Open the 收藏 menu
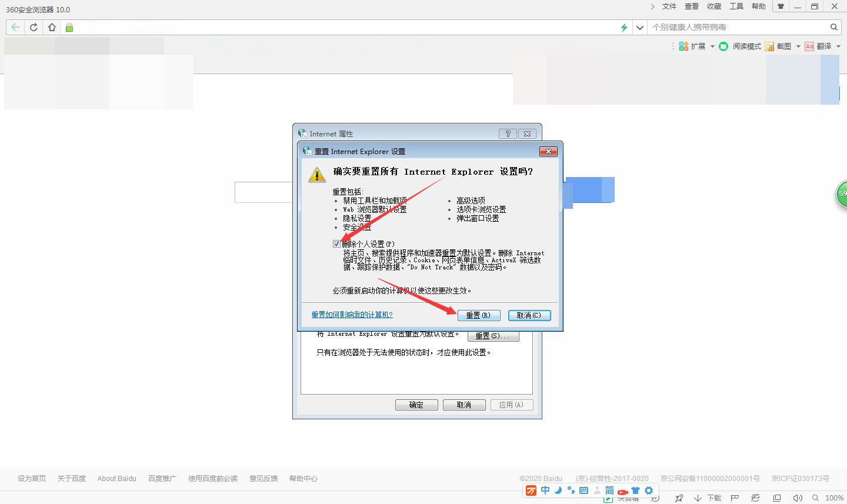 (714, 6)
